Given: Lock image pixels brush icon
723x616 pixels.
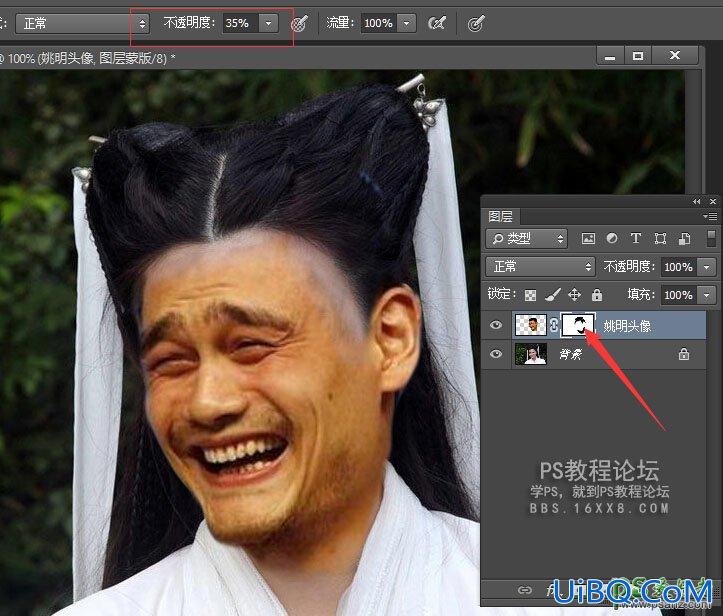Looking at the screenshot, I should point(552,295).
